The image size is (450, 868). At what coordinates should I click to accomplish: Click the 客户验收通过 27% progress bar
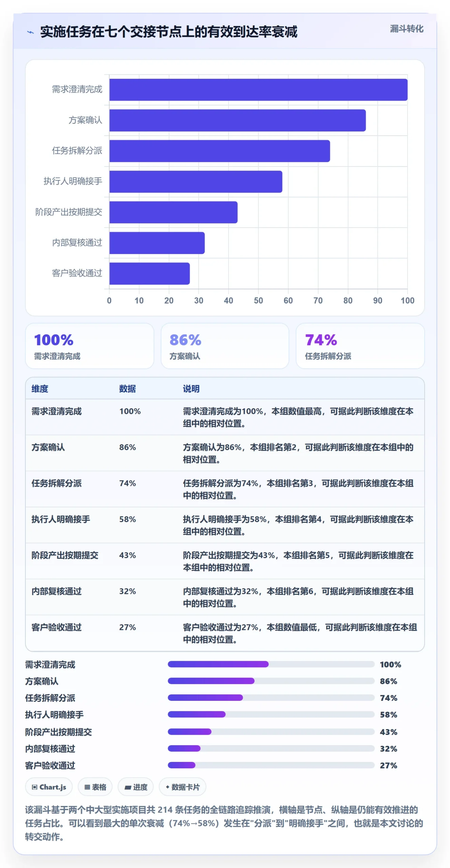point(271,765)
